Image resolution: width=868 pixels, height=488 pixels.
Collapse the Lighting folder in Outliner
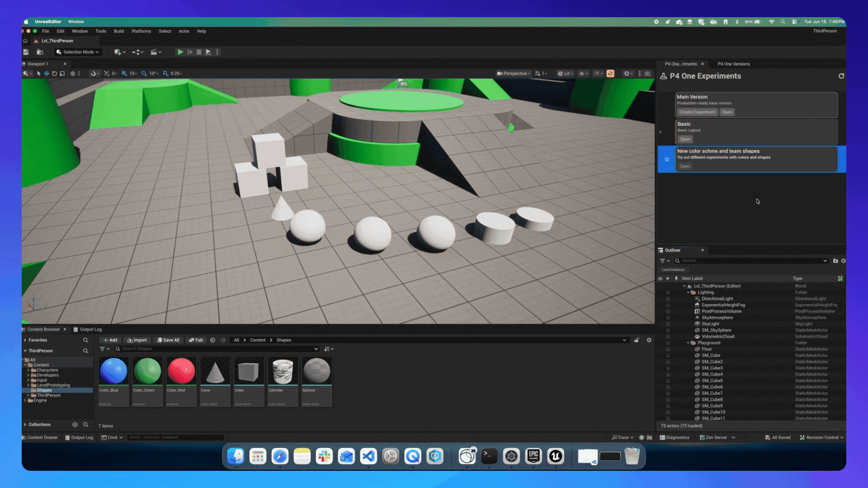(688, 292)
